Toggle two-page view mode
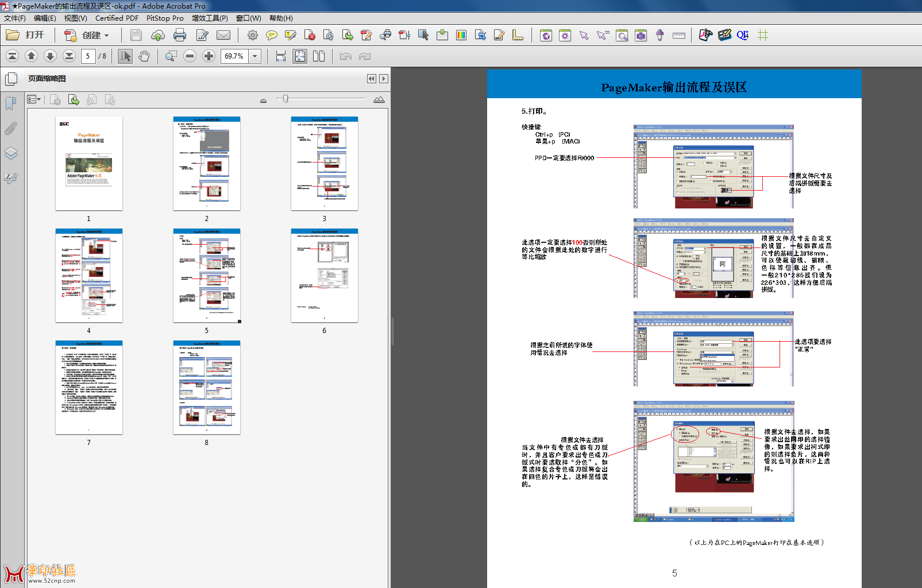 319,56
